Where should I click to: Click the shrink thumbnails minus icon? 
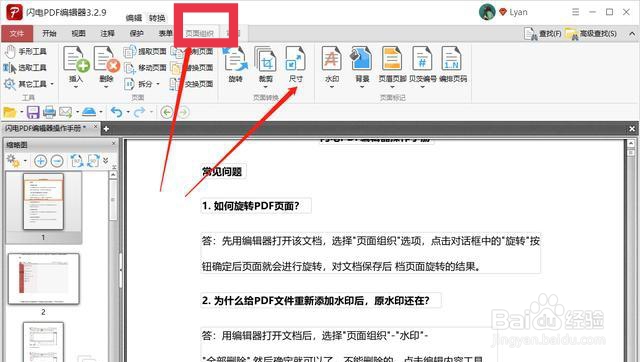tap(57, 161)
